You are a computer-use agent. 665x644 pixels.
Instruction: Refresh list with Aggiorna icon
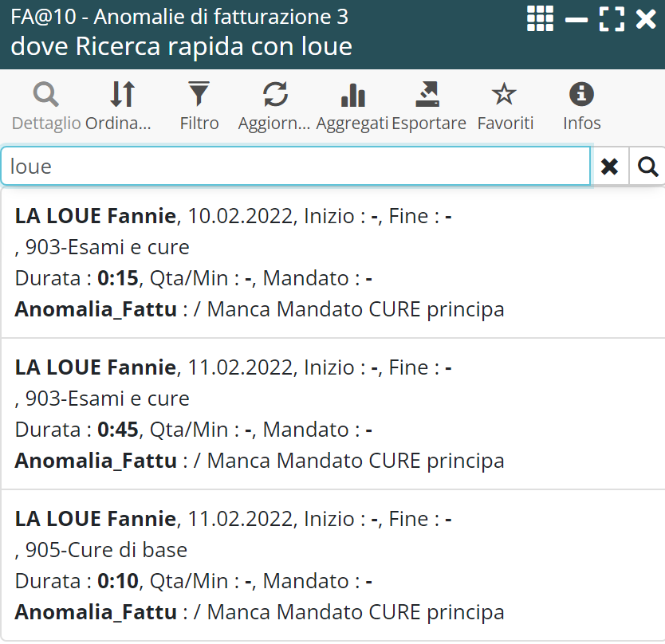tap(275, 96)
